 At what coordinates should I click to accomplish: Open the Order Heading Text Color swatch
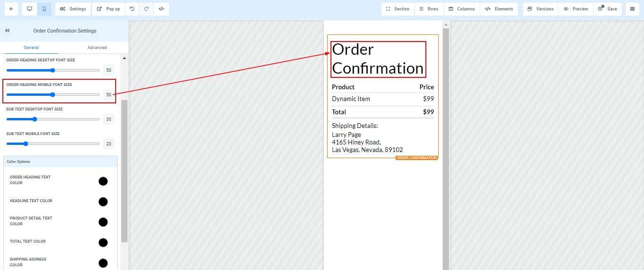tap(103, 181)
